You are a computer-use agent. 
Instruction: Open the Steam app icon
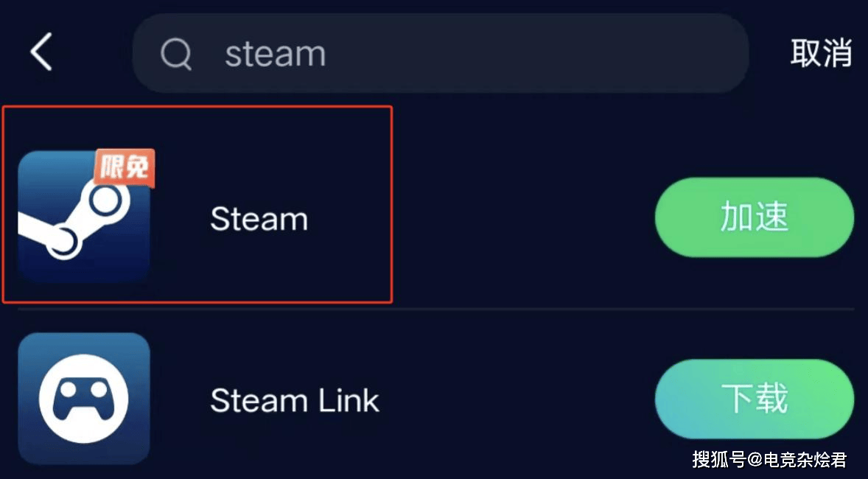(x=84, y=217)
